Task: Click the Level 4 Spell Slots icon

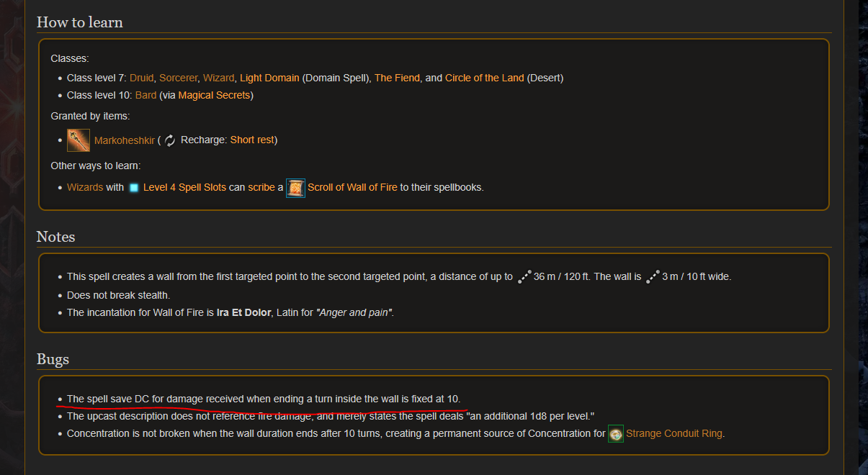Action: point(134,188)
